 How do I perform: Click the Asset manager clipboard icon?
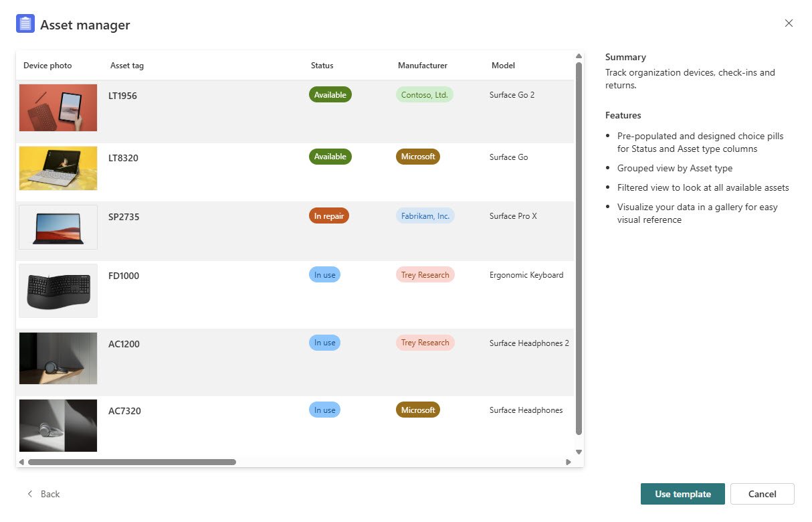click(25, 25)
